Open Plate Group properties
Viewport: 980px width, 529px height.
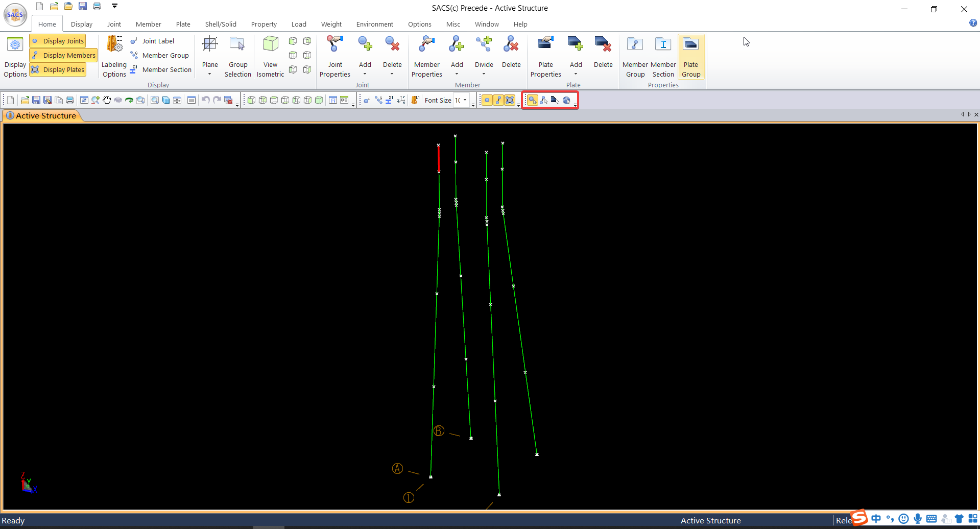tap(691, 57)
